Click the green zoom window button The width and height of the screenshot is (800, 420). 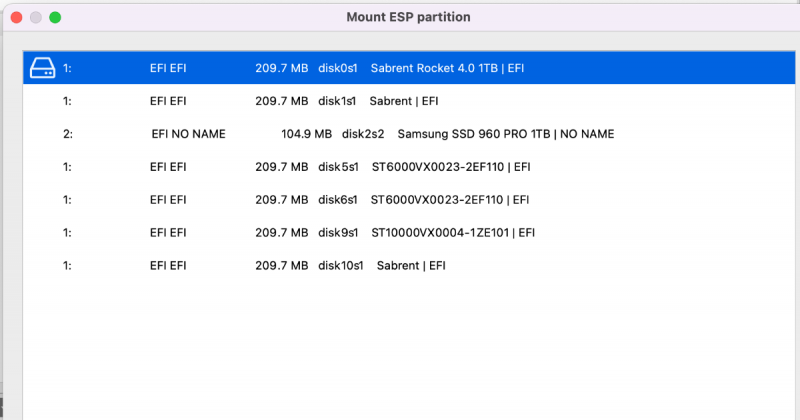(55, 17)
